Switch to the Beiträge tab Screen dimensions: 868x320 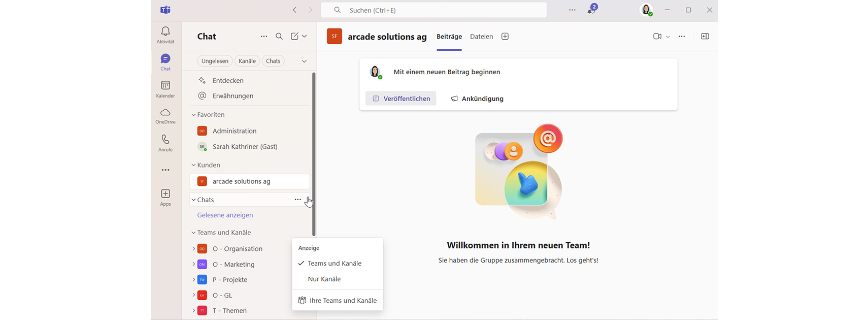coord(449,37)
